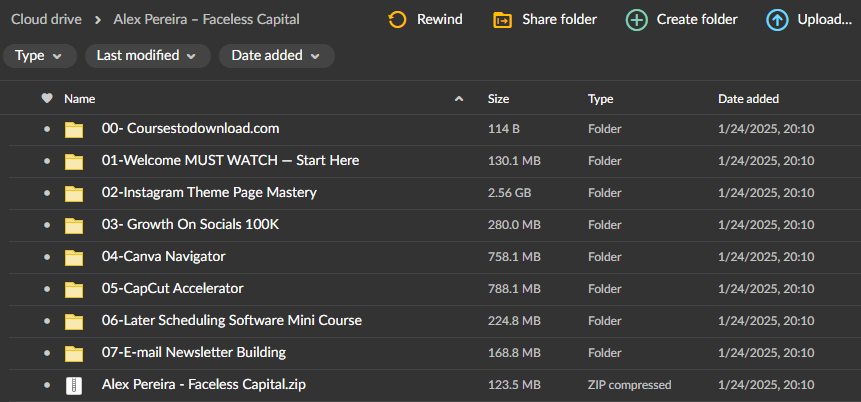
Task: Toggle favorite dot on 05-CapCut Accelerator row
Action: pyautogui.click(x=47, y=289)
